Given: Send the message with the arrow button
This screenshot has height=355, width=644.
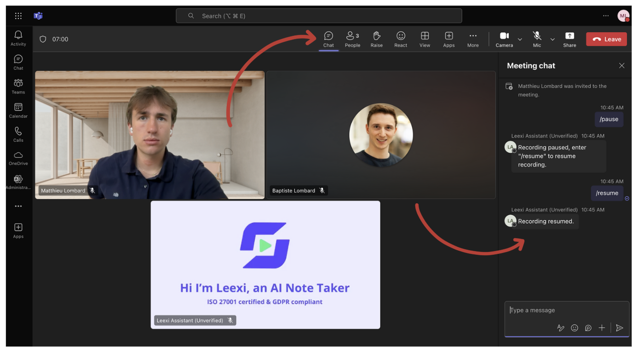Looking at the screenshot, I should pos(620,328).
